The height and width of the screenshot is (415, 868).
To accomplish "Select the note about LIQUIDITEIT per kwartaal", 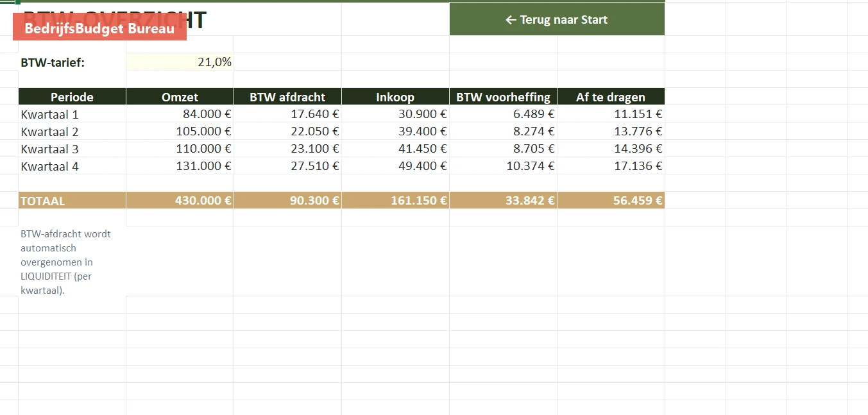I will click(72, 262).
